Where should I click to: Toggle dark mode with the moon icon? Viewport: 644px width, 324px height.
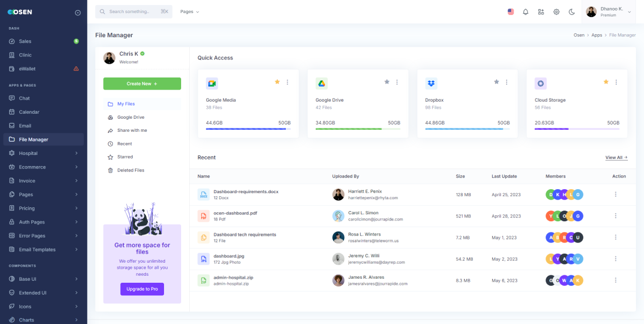click(572, 11)
